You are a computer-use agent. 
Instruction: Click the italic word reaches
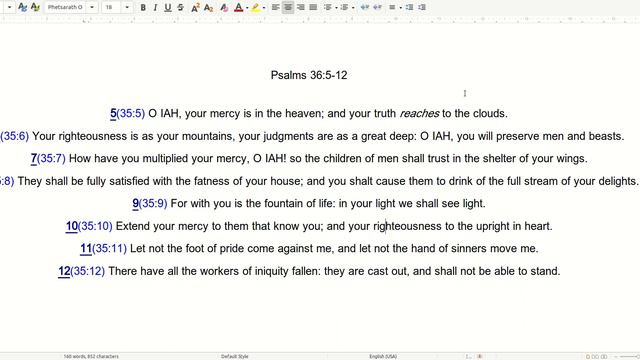[x=420, y=113]
